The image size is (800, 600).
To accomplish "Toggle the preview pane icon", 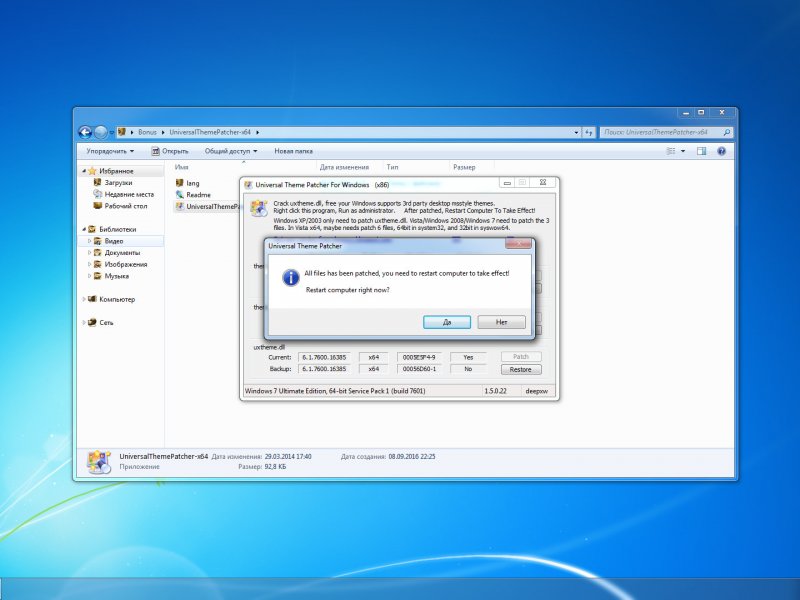I will click(702, 151).
